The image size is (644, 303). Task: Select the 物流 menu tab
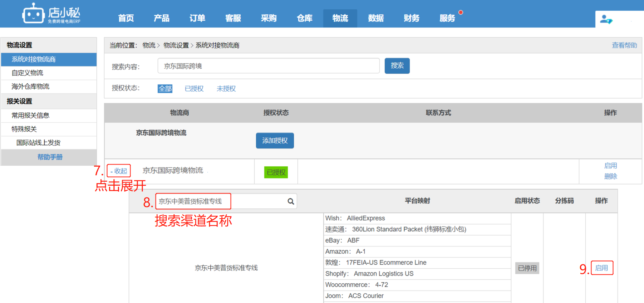pos(340,18)
